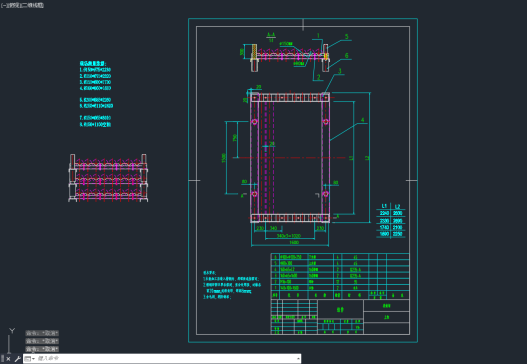This screenshot has width=527, height=364.
Task: Click the viewport label in top-left corner
Action: pyautogui.click(x=22, y=5)
